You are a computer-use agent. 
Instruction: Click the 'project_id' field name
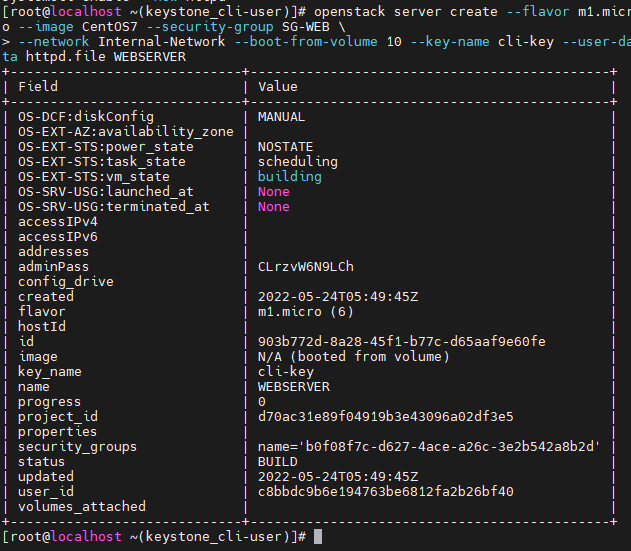coord(58,417)
